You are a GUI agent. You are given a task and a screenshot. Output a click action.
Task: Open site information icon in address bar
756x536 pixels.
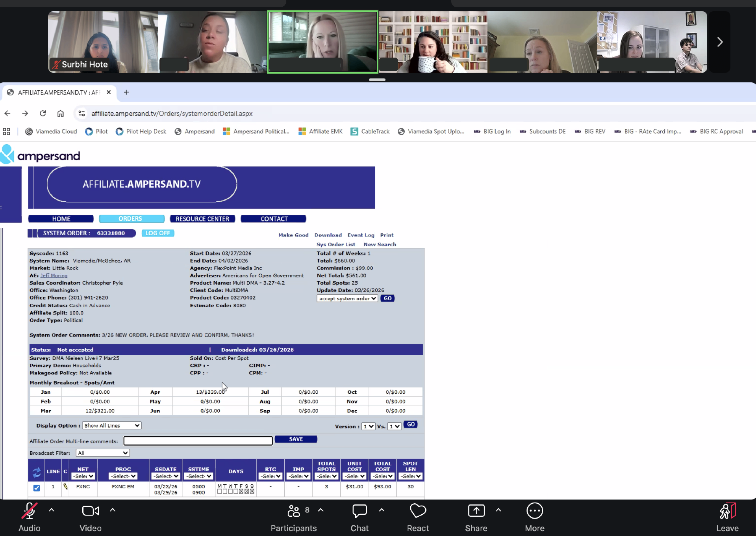pyautogui.click(x=82, y=114)
